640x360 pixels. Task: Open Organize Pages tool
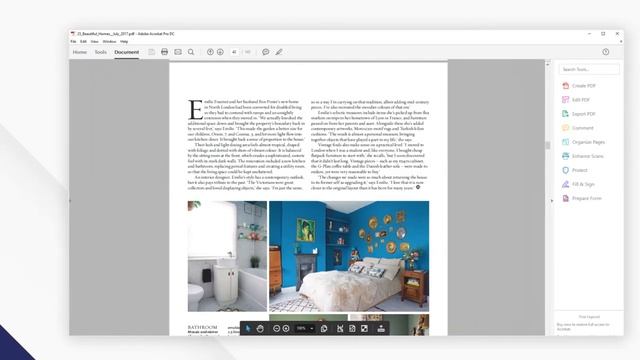[583, 142]
